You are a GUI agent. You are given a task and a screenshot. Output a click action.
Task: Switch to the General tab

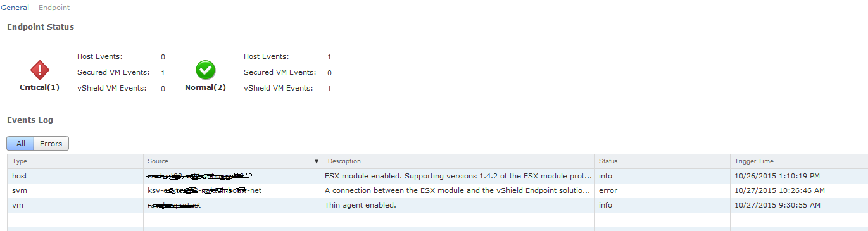[15, 8]
